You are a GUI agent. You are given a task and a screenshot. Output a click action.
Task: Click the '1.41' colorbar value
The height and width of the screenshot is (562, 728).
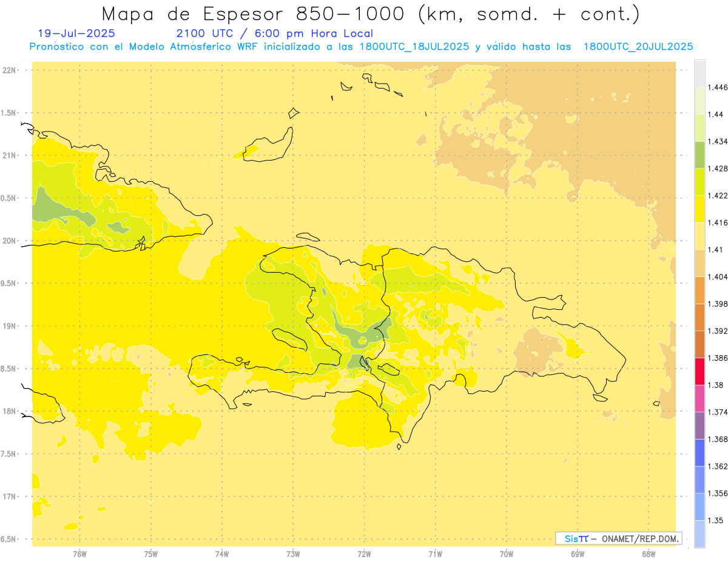[x=715, y=250]
